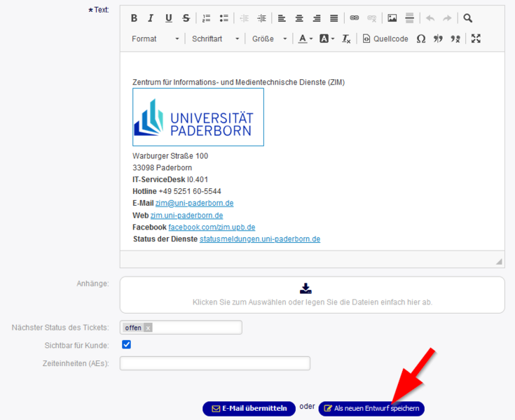This screenshot has width=515, height=420.
Task: Click the text '33098 Paderborn'
Action: pyautogui.click(x=163, y=168)
